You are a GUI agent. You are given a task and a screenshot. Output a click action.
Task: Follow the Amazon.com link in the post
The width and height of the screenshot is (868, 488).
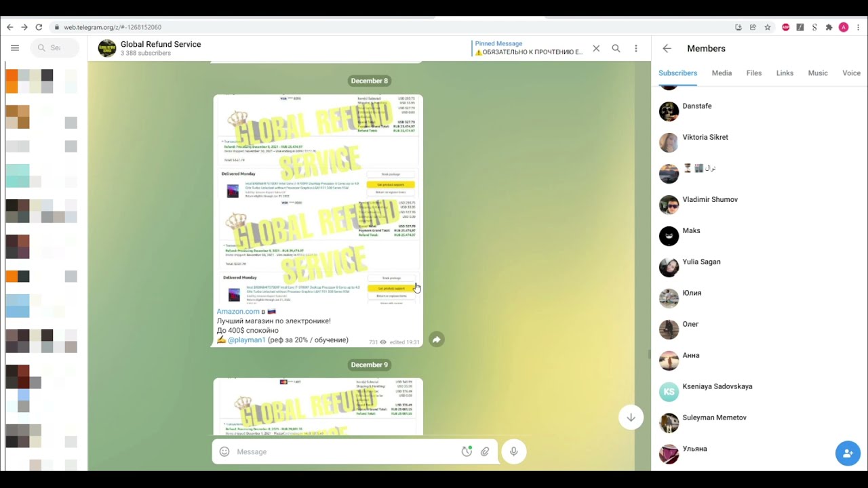coord(238,312)
